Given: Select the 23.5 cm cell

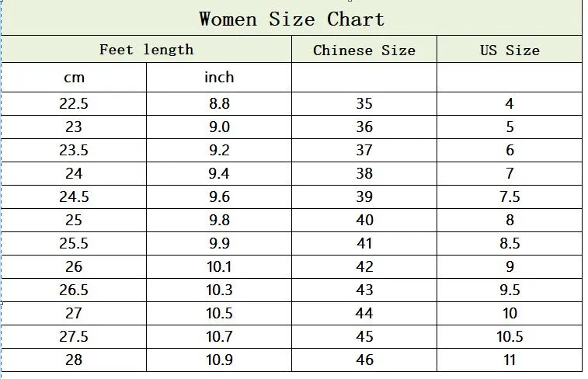Looking at the screenshot, I should tap(74, 151).
